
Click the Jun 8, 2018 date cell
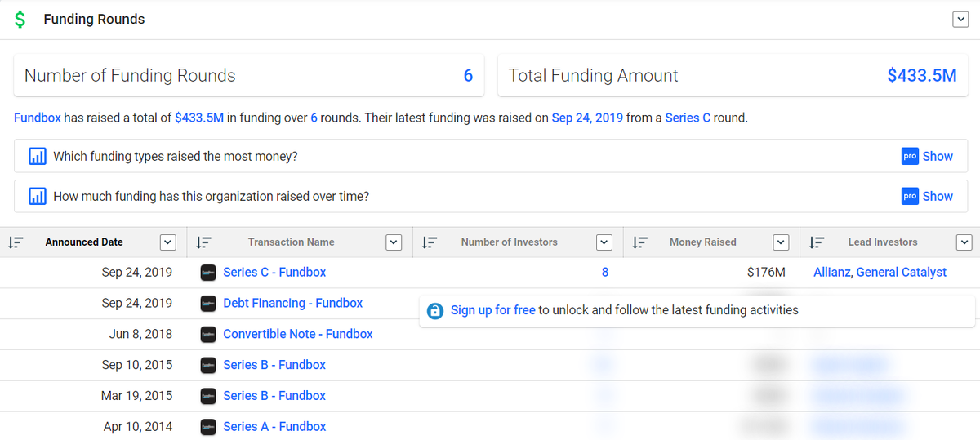click(140, 334)
